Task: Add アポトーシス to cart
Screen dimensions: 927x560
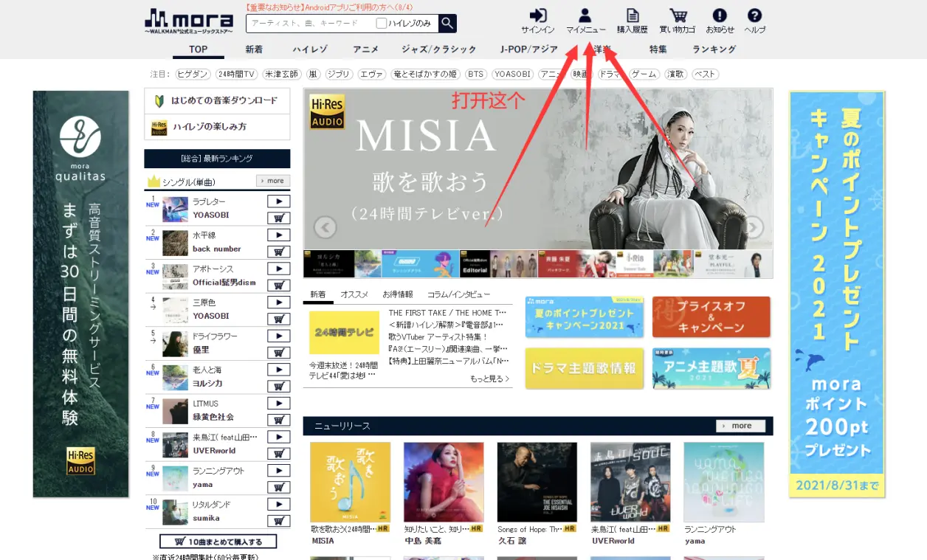Action: [278, 285]
